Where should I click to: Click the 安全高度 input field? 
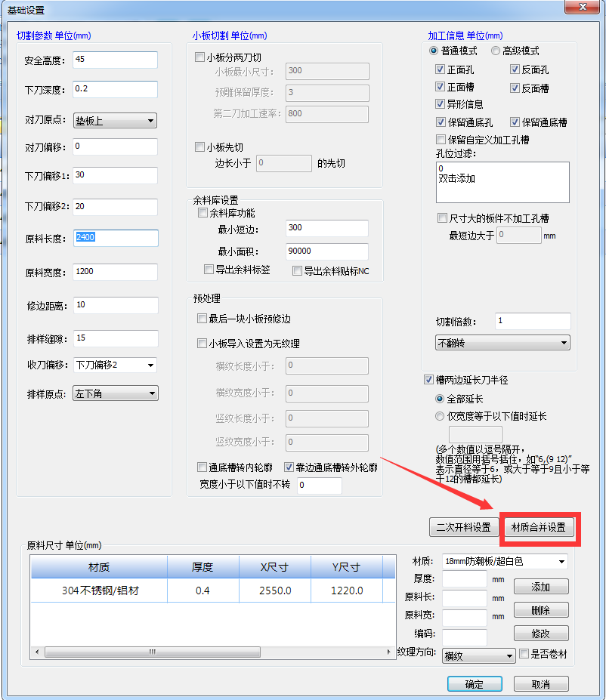(x=115, y=60)
